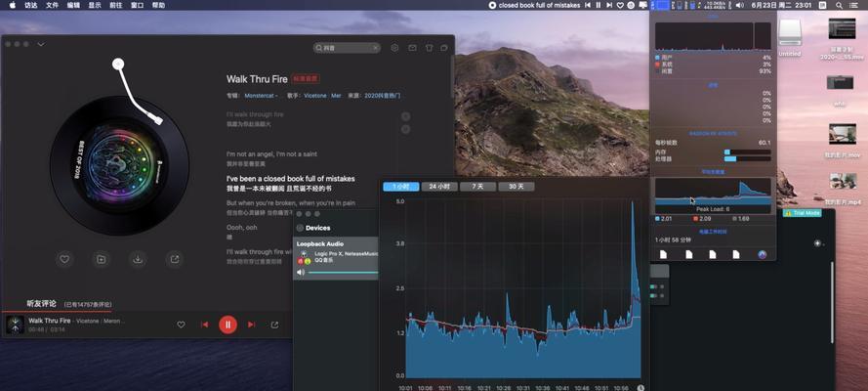Open the skin shirt icon
This screenshot has height=391, width=868.
tap(429, 48)
